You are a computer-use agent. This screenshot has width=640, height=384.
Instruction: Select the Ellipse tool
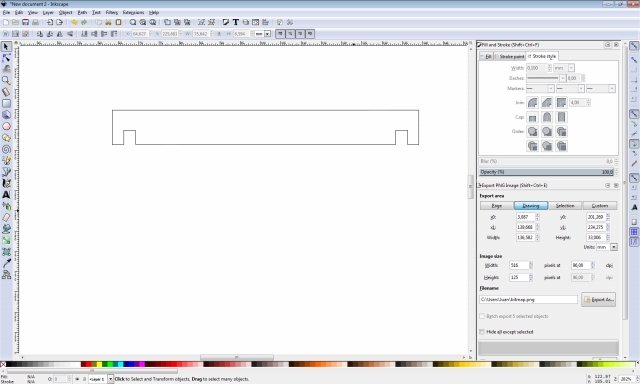click(x=6, y=127)
